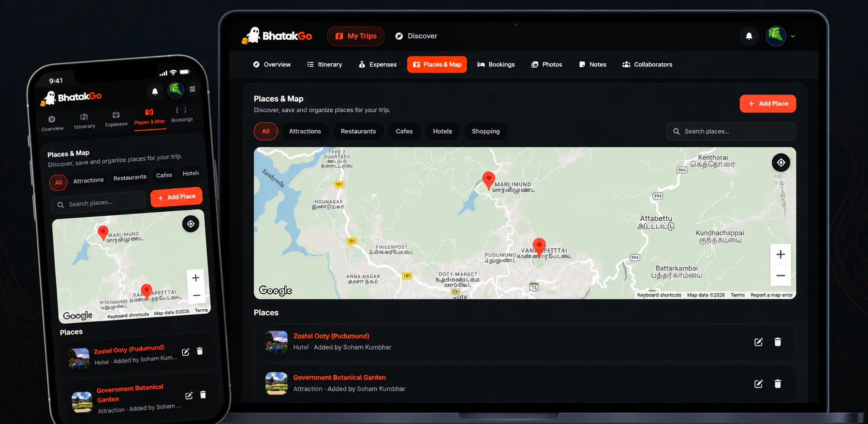
Task: Select the Places & Map tab on the laptop
Action: (x=437, y=64)
